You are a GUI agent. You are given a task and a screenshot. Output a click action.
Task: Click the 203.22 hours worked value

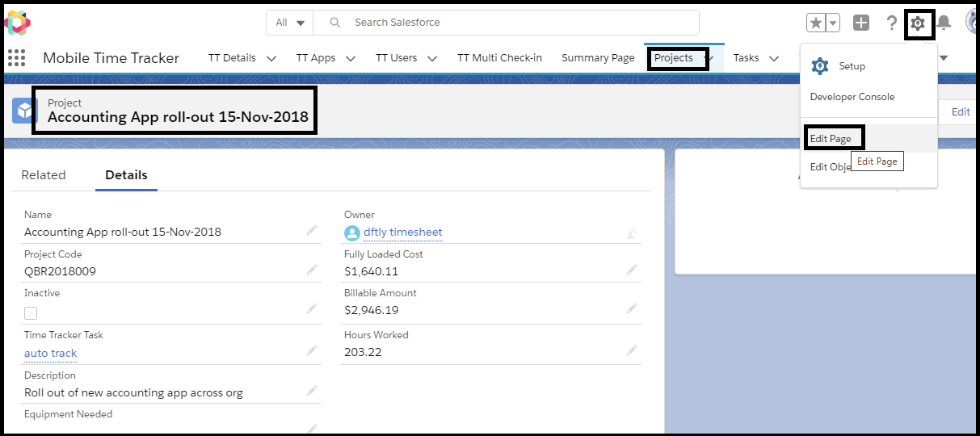click(363, 352)
